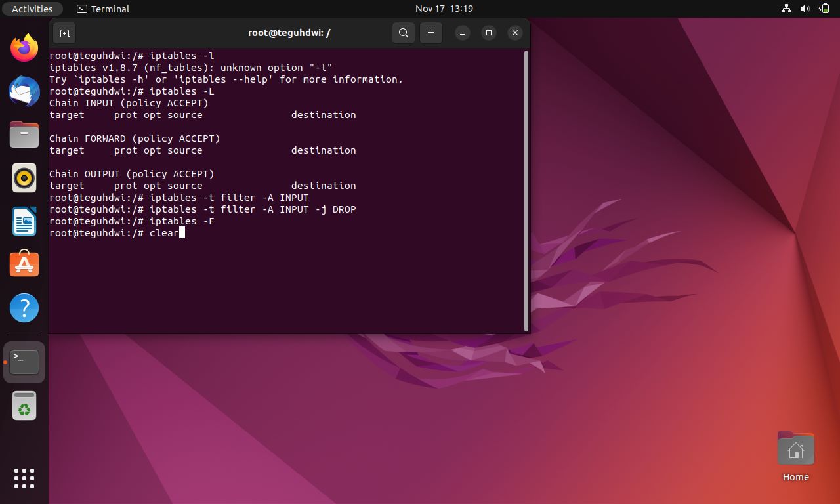Click the "Chain FORWARD (policy ACCEPT)" line

(135, 138)
